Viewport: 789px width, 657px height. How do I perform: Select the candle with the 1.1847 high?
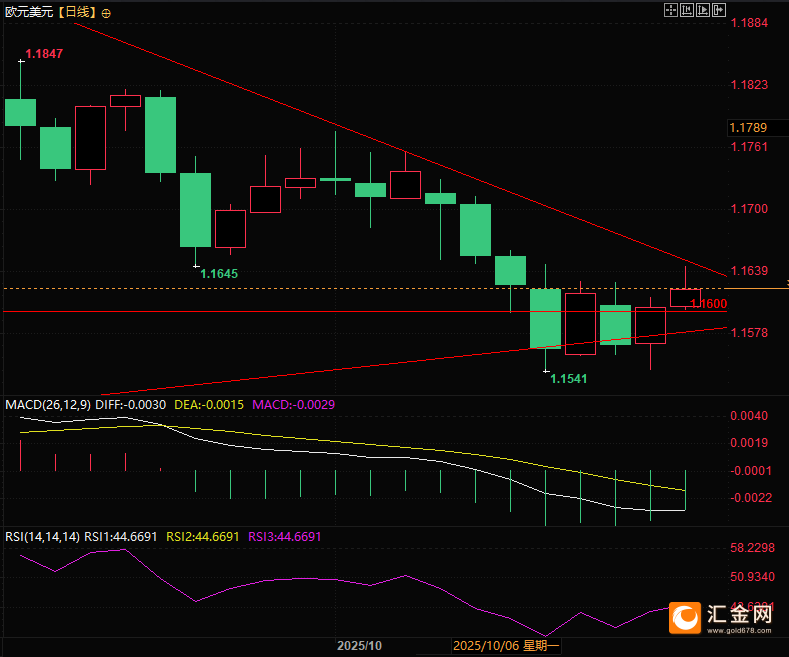coord(21,112)
